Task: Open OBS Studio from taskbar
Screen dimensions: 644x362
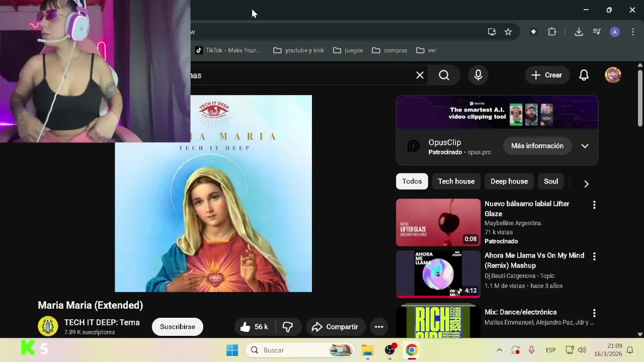Action: point(390,350)
